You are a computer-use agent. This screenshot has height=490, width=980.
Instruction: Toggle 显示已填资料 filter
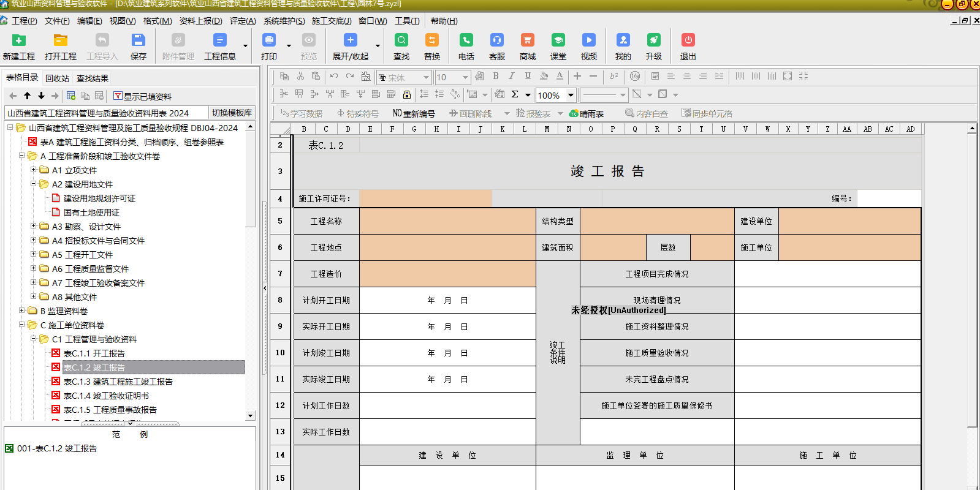(x=142, y=96)
